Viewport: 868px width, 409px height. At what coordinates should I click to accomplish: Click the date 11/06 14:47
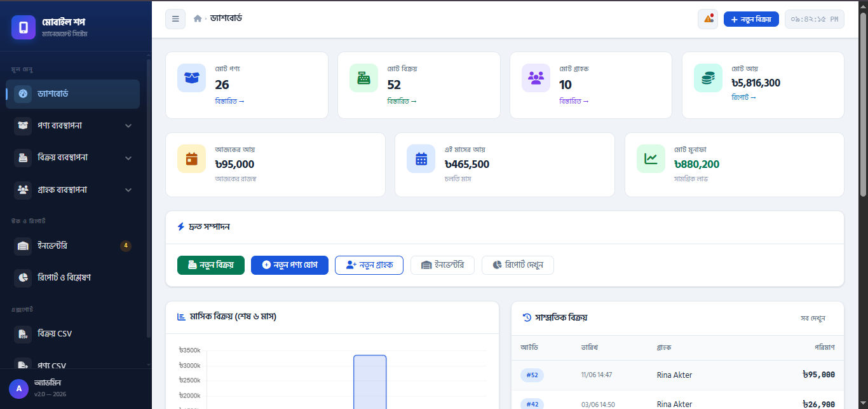point(597,375)
